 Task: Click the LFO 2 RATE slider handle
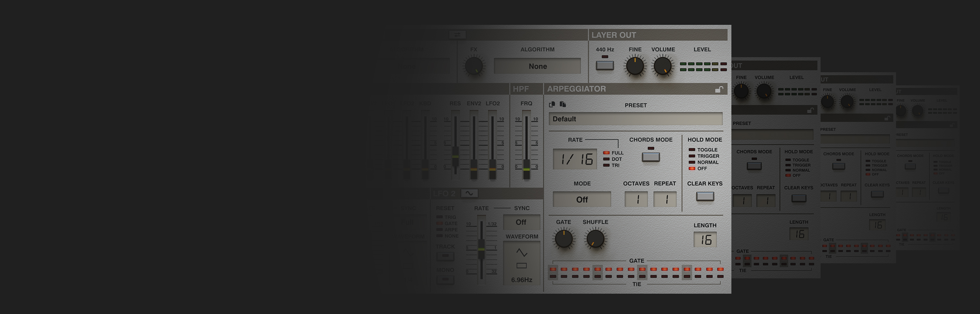click(x=481, y=250)
